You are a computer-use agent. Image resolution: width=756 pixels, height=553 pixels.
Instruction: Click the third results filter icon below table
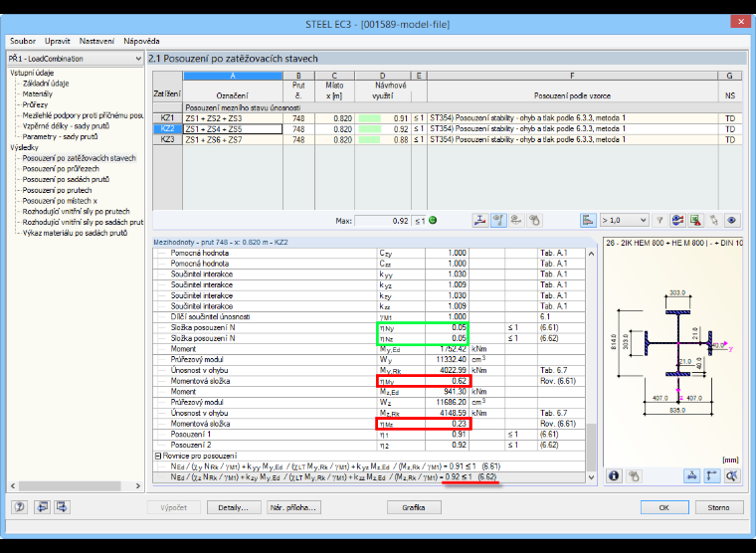point(516,221)
